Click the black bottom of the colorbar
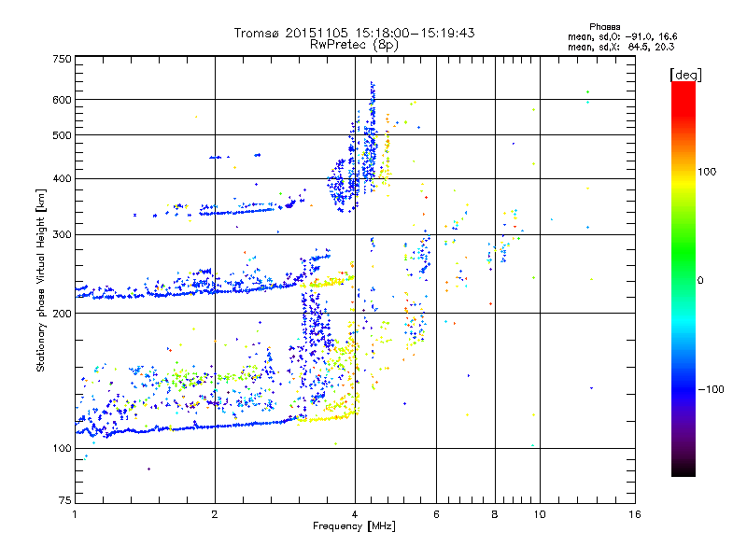The width and height of the screenshot is (747, 560). pos(684,469)
